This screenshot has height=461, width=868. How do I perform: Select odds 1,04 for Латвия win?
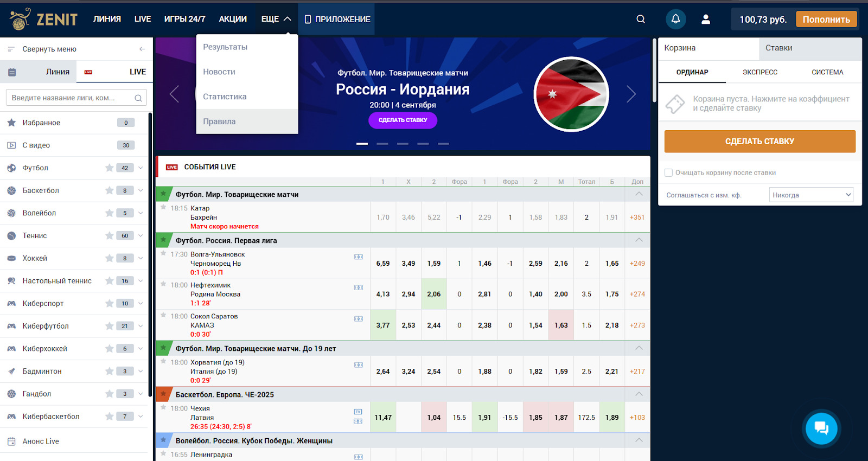434,418
